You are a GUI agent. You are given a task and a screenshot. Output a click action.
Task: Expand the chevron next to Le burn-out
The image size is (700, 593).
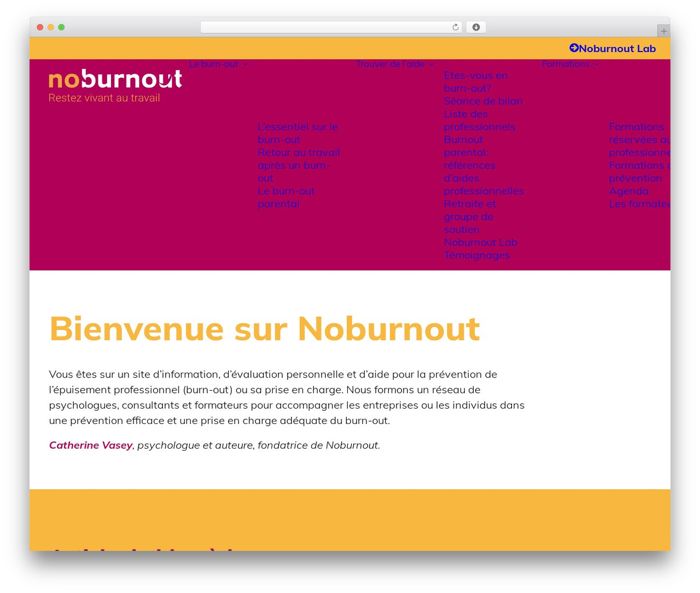pos(246,65)
